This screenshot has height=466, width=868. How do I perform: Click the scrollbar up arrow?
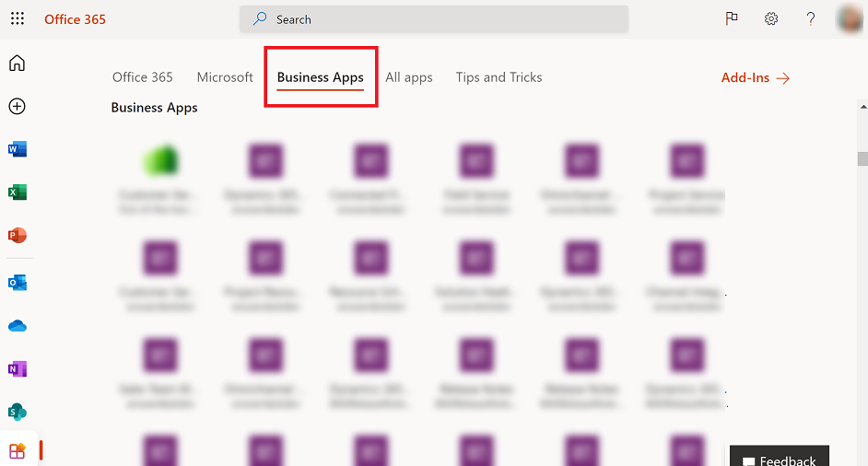862,106
